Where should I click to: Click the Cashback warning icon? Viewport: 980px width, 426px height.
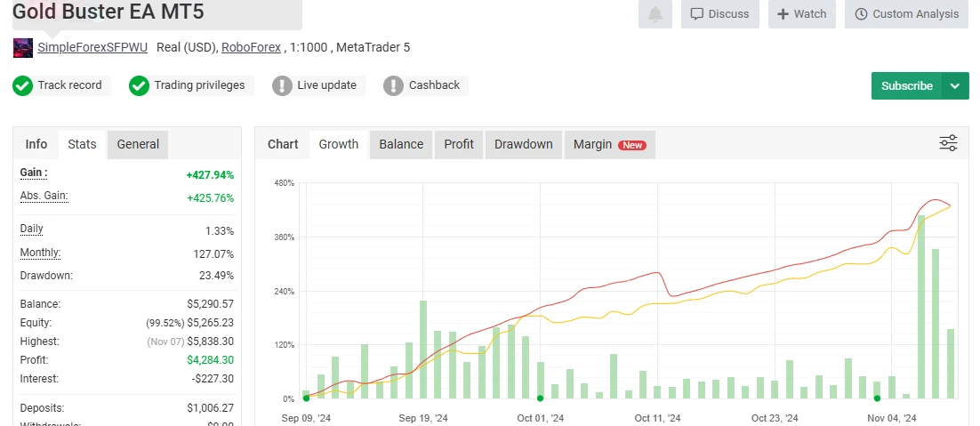pos(393,85)
